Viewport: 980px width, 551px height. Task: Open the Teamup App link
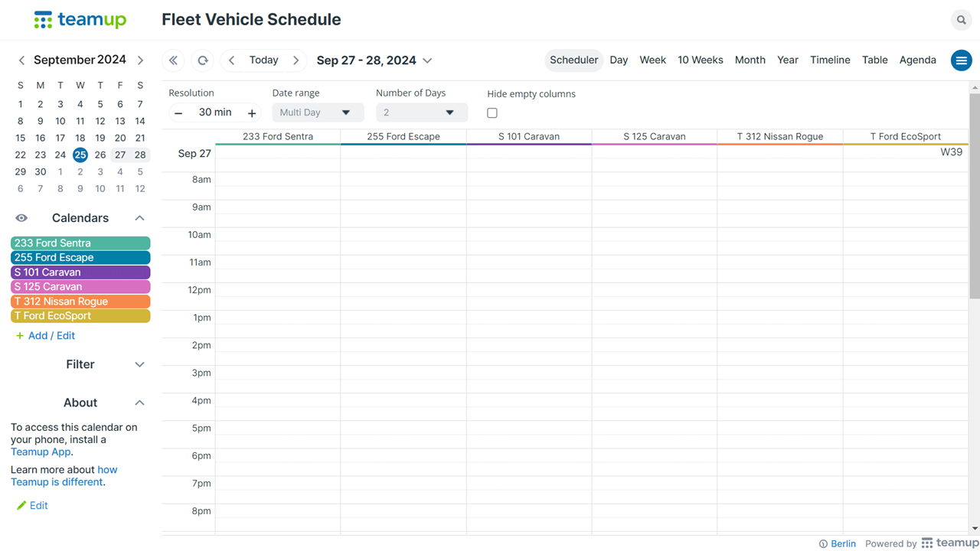click(41, 452)
